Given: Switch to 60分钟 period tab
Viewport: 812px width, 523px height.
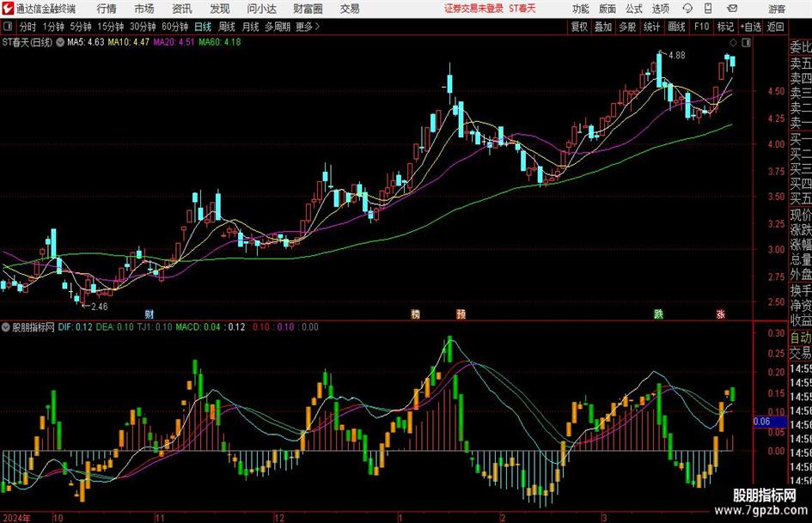Looking at the screenshot, I should [x=175, y=27].
